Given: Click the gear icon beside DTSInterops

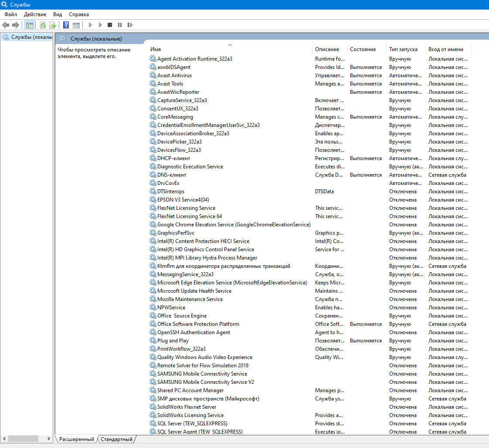Looking at the screenshot, I should [153, 191].
